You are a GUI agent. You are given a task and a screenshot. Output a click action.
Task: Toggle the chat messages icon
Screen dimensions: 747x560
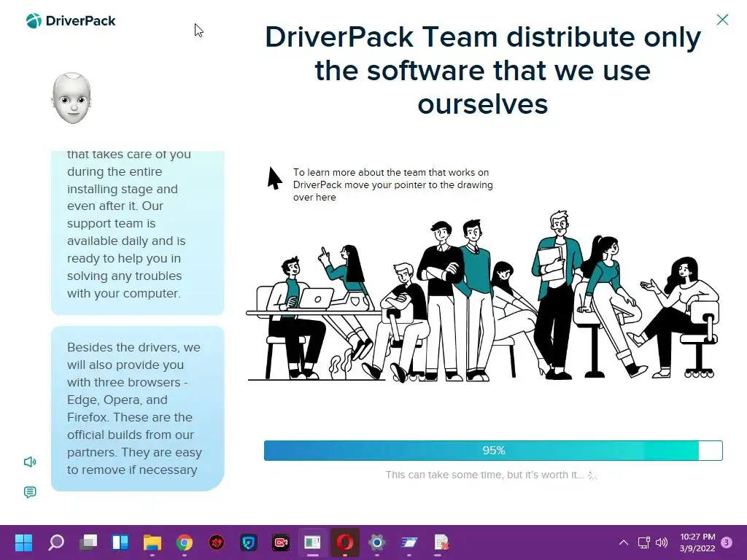pos(30,492)
